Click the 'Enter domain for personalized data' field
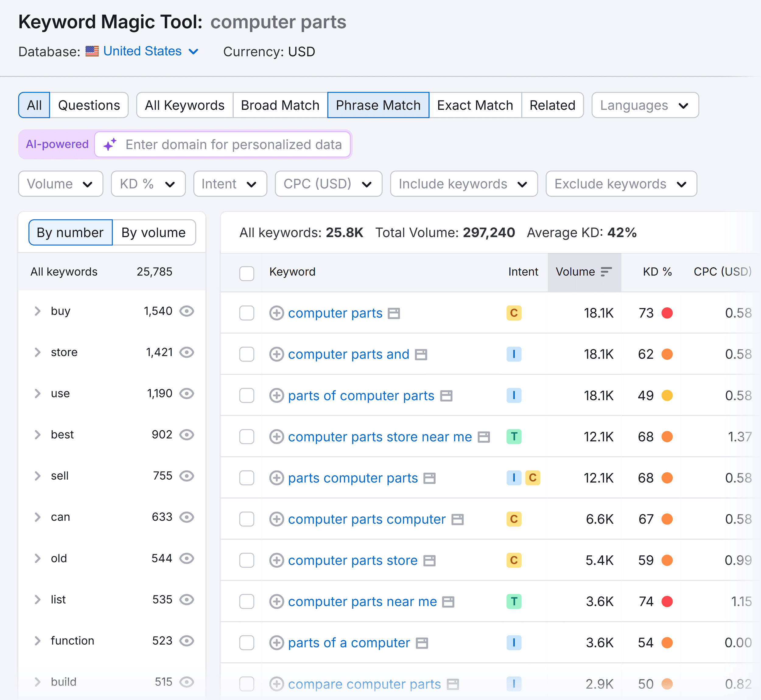761x700 pixels. pyautogui.click(x=233, y=144)
